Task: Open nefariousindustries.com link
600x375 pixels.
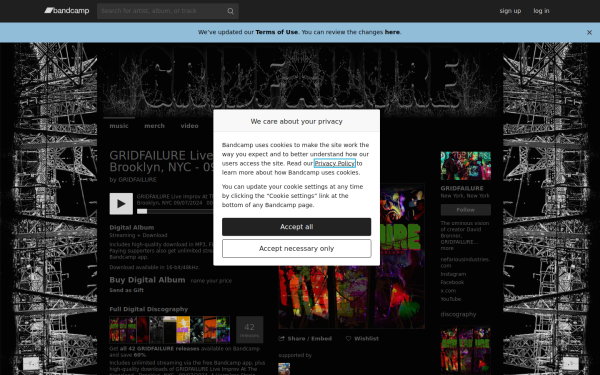Action: tap(465, 262)
